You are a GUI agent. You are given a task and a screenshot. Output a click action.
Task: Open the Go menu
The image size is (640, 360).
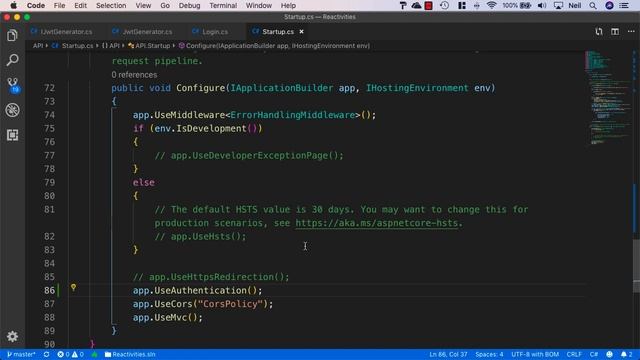pos(165,5)
